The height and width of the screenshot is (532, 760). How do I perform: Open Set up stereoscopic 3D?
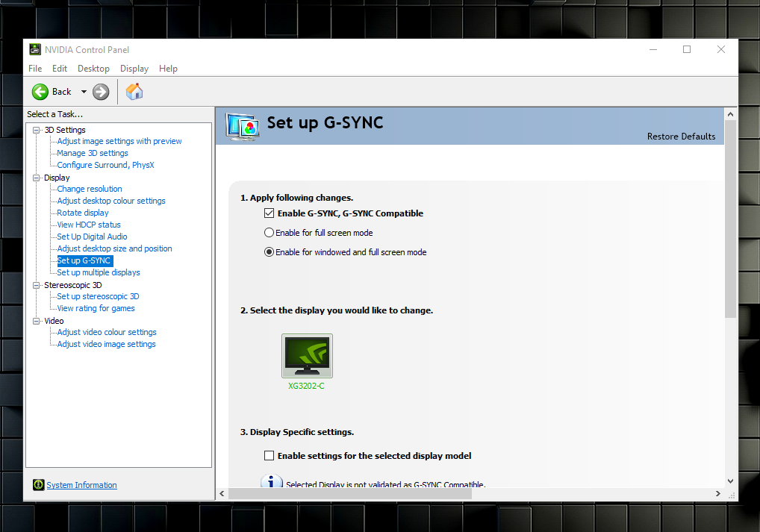(98, 296)
